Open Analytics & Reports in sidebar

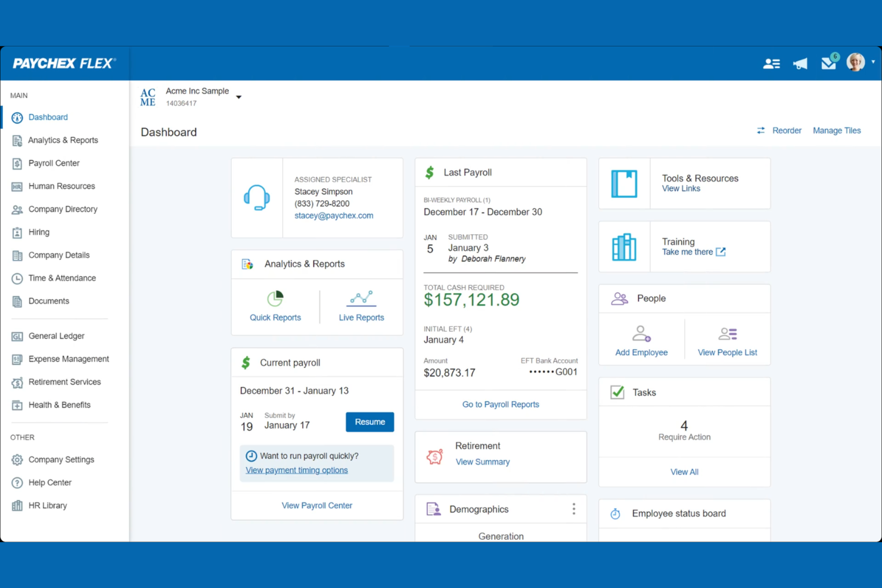point(64,140)
